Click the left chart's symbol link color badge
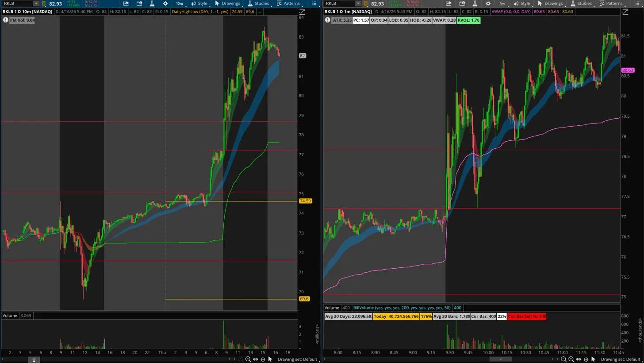The height and width of the screenshot is (363, 644). [43, 4]
